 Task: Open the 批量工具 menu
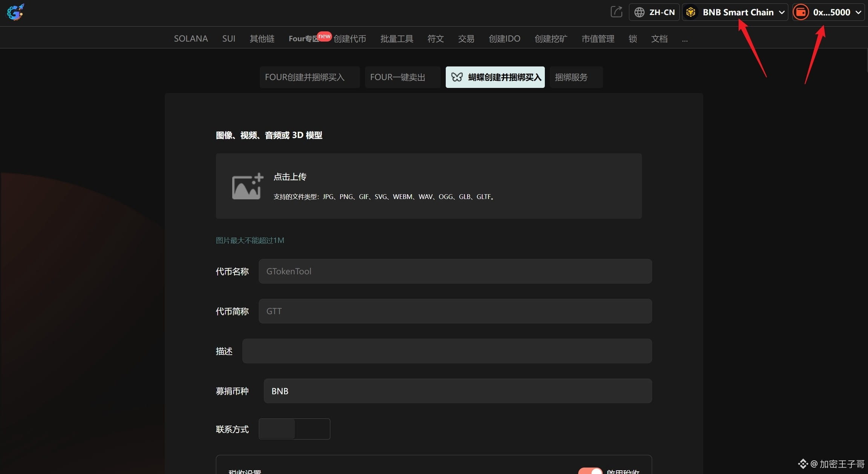(x=396, y=38)
